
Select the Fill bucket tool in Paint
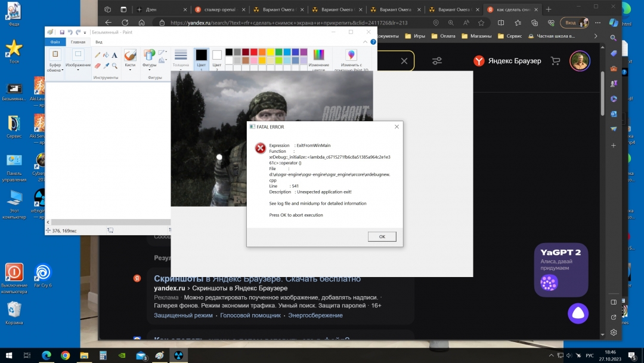[x=106, y=55]
